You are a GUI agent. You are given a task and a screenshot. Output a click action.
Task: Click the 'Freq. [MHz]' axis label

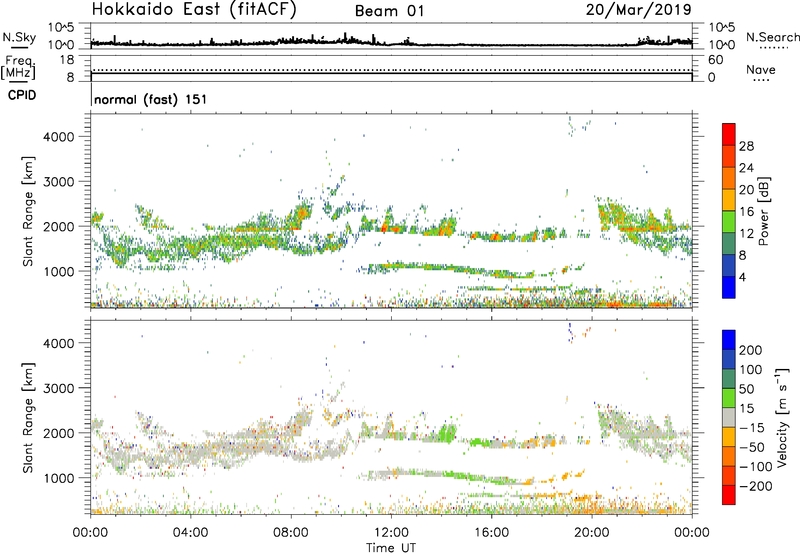click(19, 68)
